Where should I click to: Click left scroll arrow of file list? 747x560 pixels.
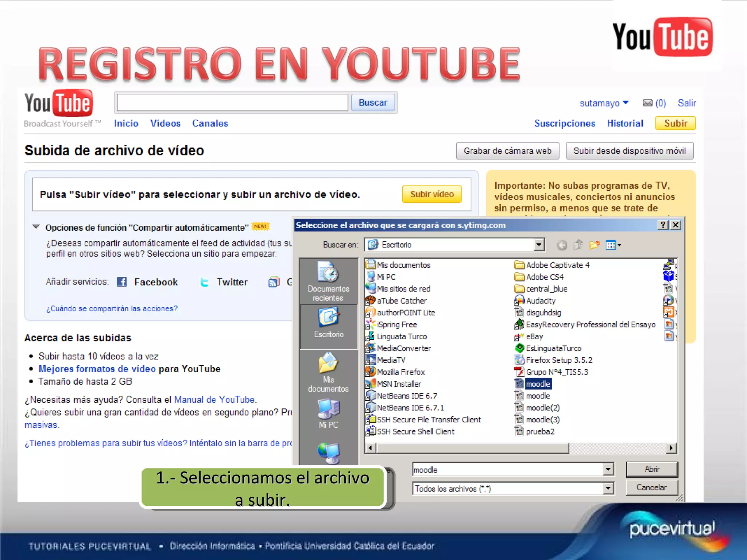point(371,448)
